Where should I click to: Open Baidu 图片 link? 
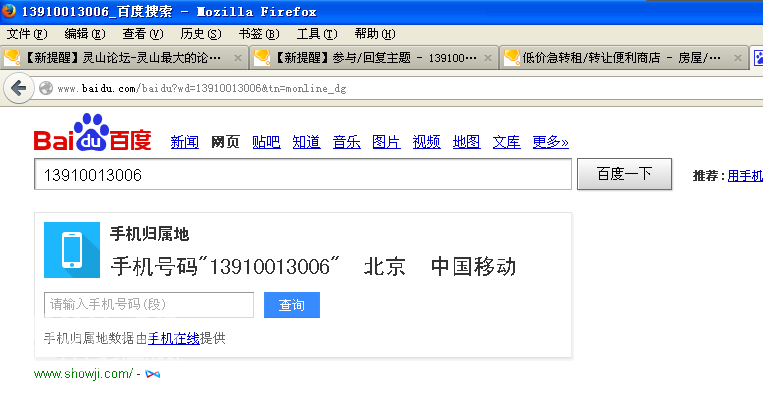click(x=386, y=142)
